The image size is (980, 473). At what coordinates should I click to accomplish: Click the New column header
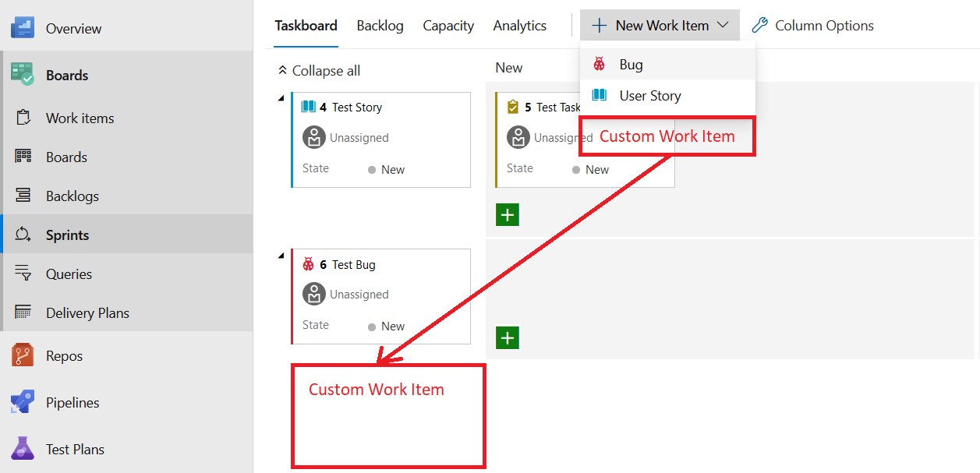point(508,68)
